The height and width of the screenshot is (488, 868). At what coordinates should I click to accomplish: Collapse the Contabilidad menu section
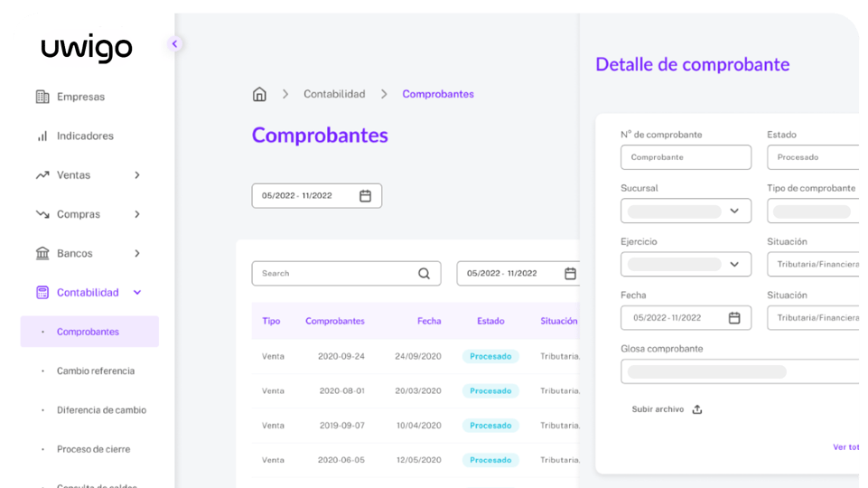[x=137, y=293]
